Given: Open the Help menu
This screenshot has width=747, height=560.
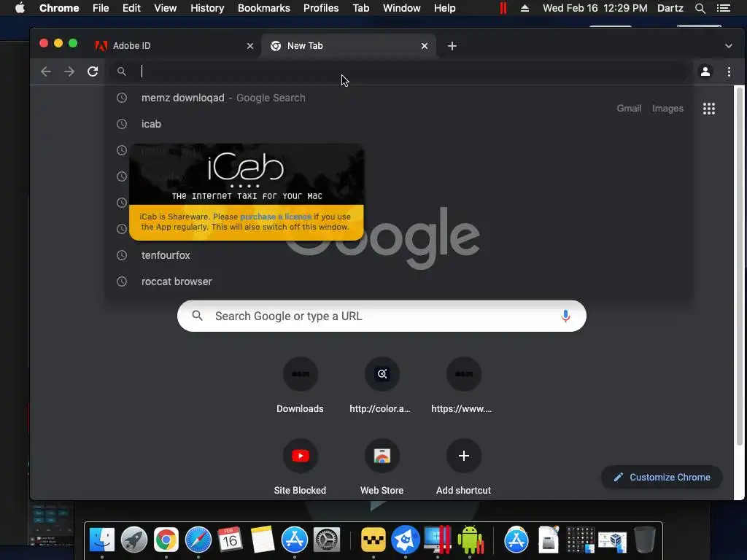Looking at the screenshot, I should click(444, 8).
